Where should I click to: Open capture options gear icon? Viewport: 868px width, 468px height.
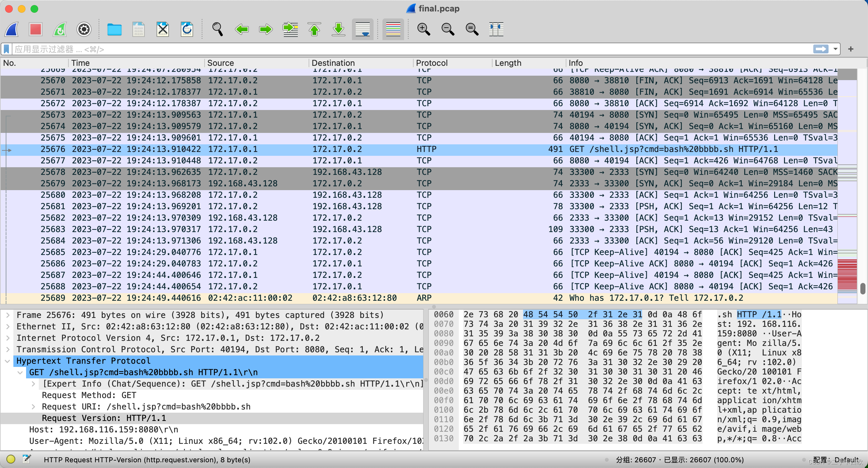[84, 29]
